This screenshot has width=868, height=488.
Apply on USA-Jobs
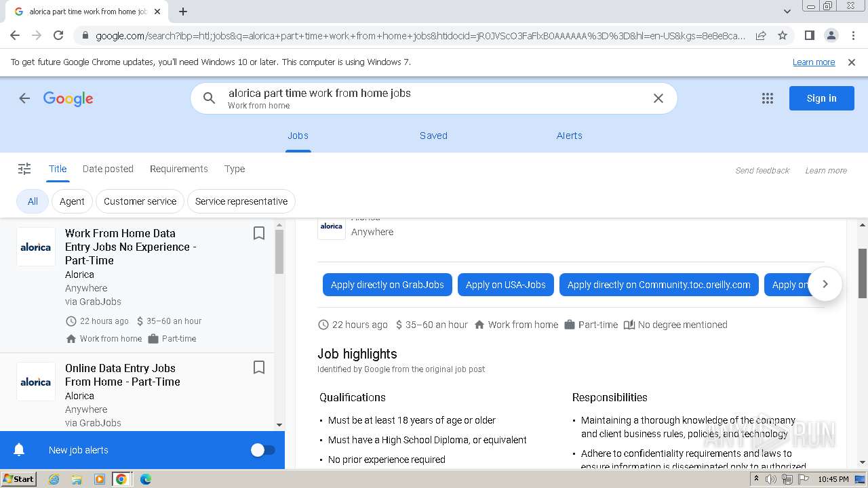coord(506,285)
